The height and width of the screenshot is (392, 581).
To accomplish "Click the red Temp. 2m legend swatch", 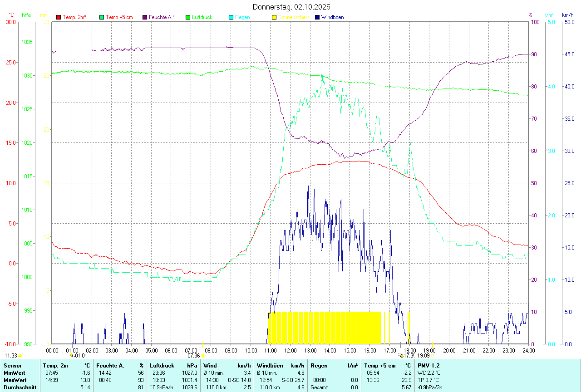I will click(x=59, y=17).
